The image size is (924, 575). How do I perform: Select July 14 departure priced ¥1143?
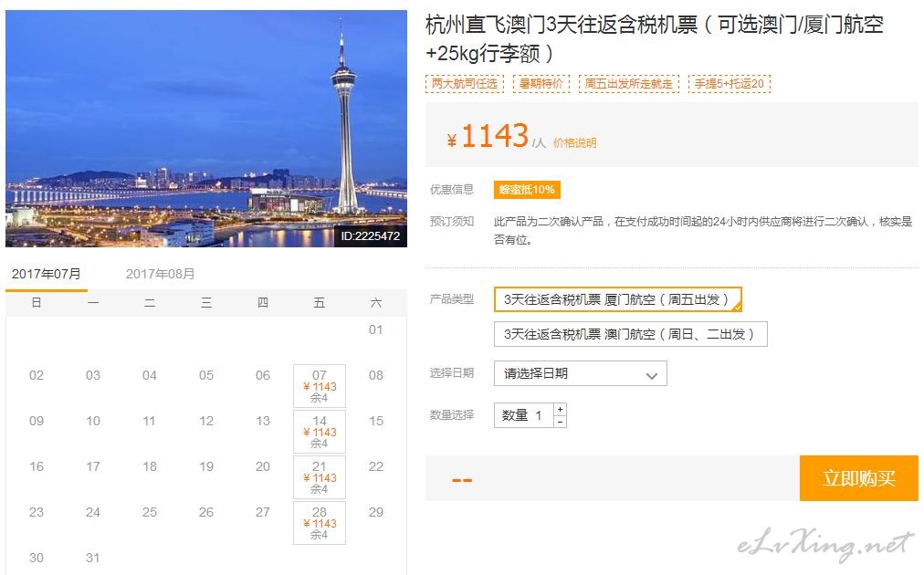coord(320,431)
